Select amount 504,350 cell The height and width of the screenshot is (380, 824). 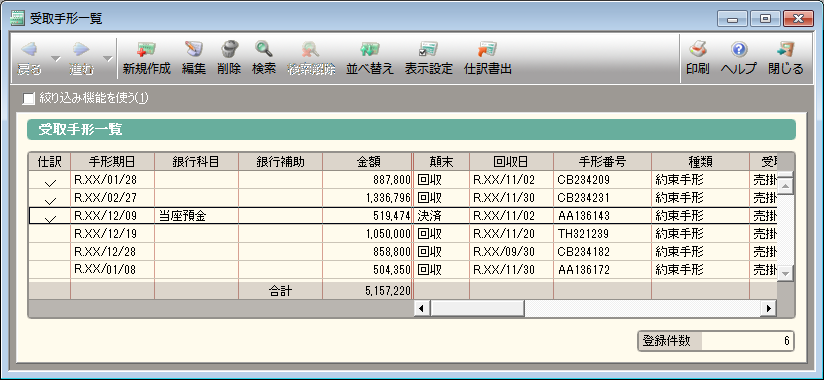(x=367, y=270)
